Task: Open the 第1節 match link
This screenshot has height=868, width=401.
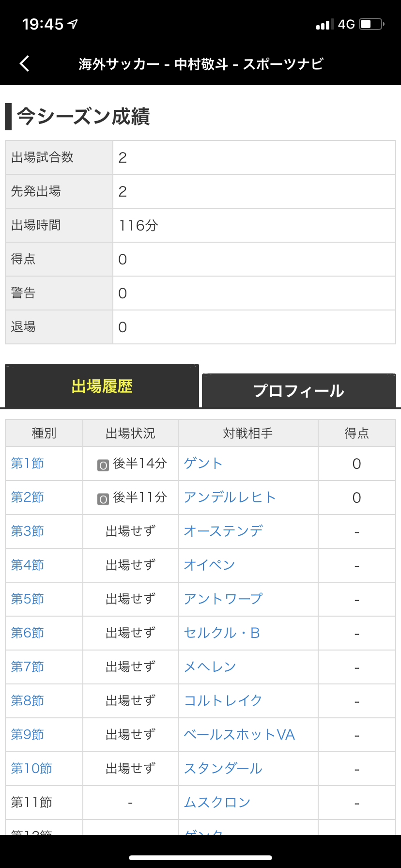Action: tap(28, 464)
